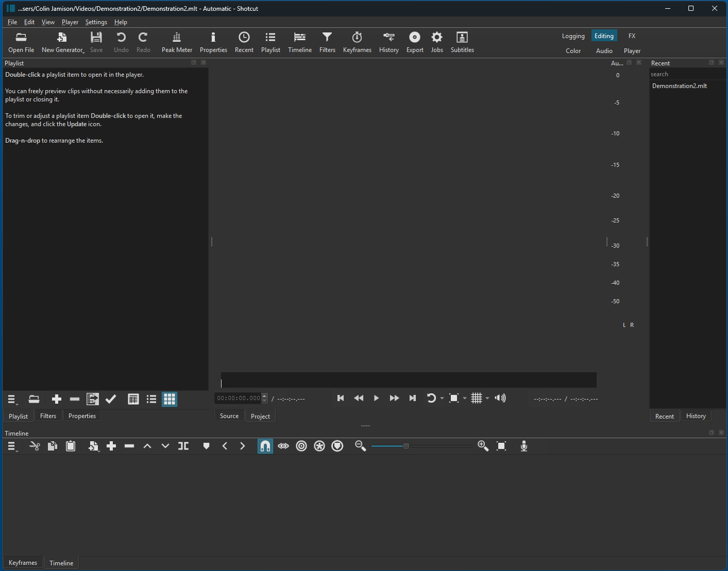Start recording audio with the microphone icon
728x571 pixels.
(523, 446)
